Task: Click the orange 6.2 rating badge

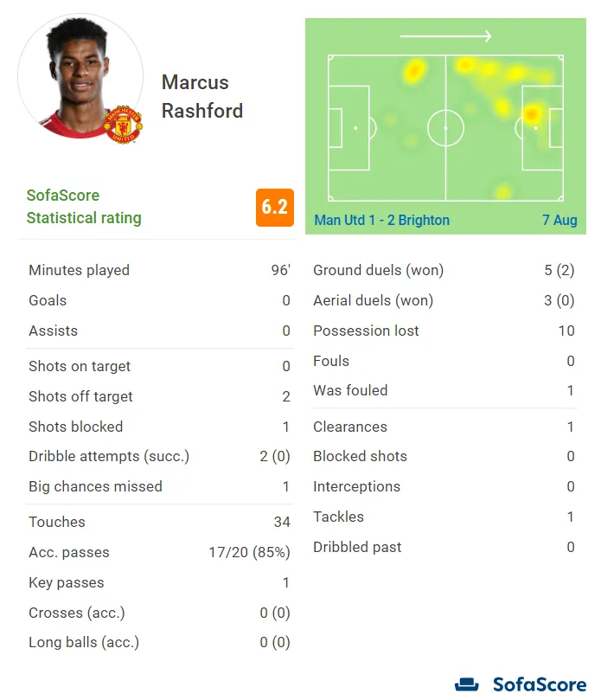Action: coord(274,207)
